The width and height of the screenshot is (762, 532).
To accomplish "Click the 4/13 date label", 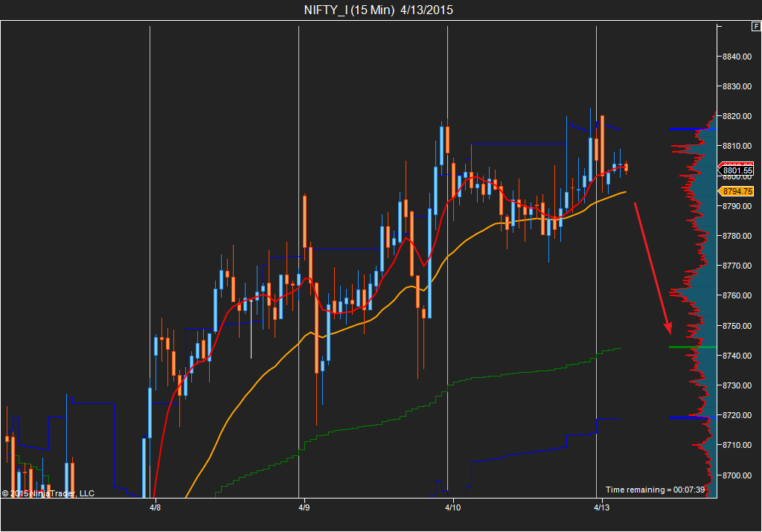I will pyautogui.click(x=601, y=507).
